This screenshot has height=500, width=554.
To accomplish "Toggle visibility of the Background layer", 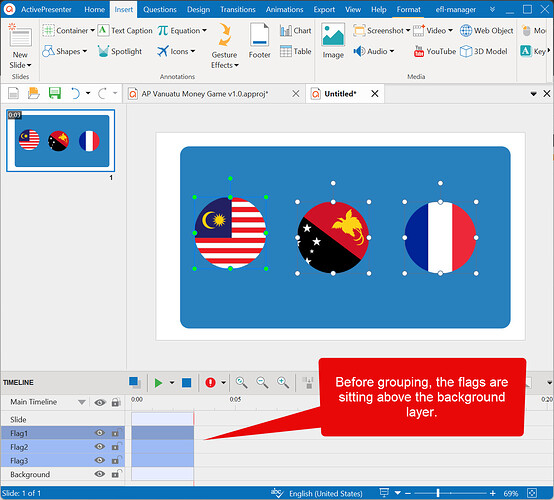I will pyautogui.click(x=100, y=474).
